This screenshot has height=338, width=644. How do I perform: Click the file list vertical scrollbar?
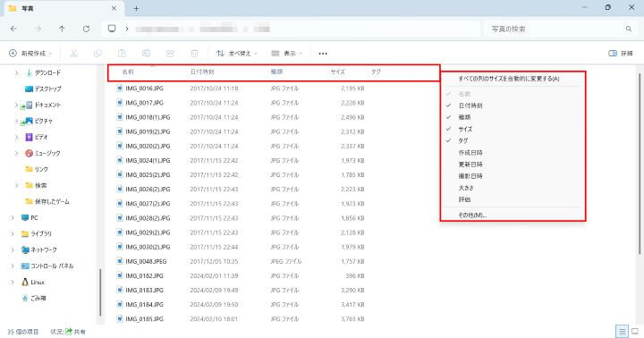(640, 165)
